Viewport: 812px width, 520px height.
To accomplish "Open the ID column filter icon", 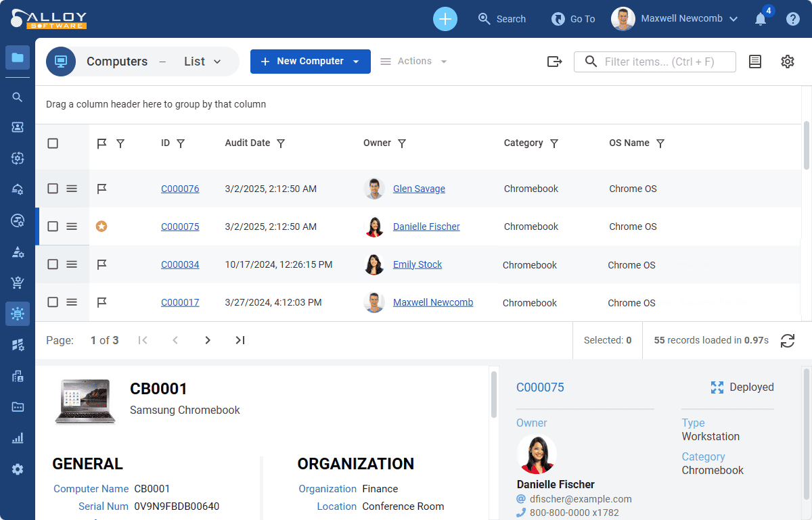I will (181, 143).
